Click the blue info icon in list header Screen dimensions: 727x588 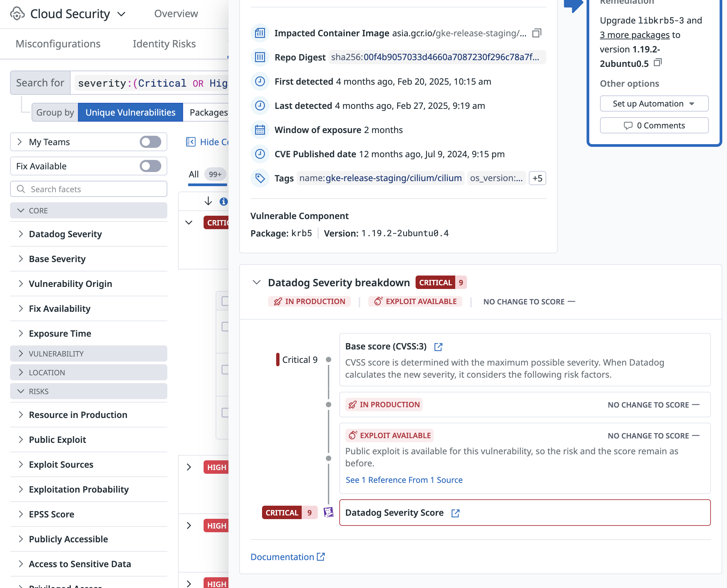(x=223, y=202)
